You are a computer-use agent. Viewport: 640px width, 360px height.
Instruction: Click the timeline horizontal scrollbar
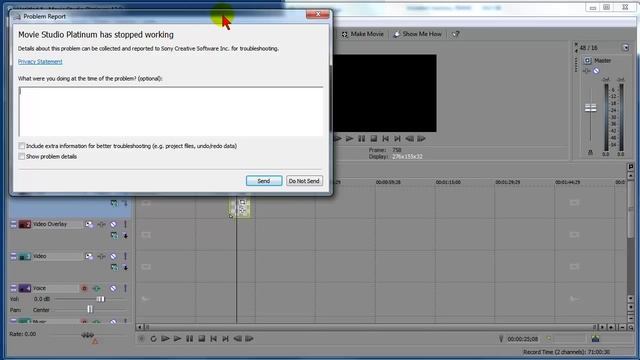click(370, 327)
